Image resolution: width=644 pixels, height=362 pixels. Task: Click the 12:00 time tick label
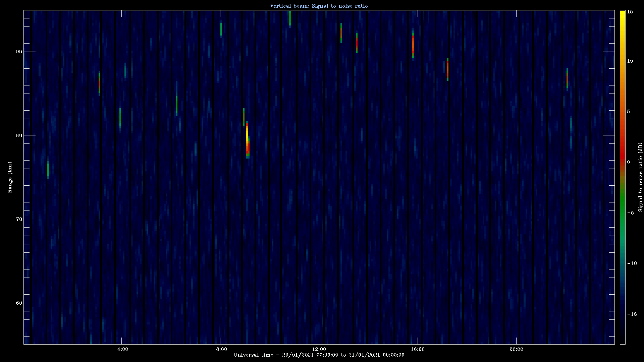319,349
